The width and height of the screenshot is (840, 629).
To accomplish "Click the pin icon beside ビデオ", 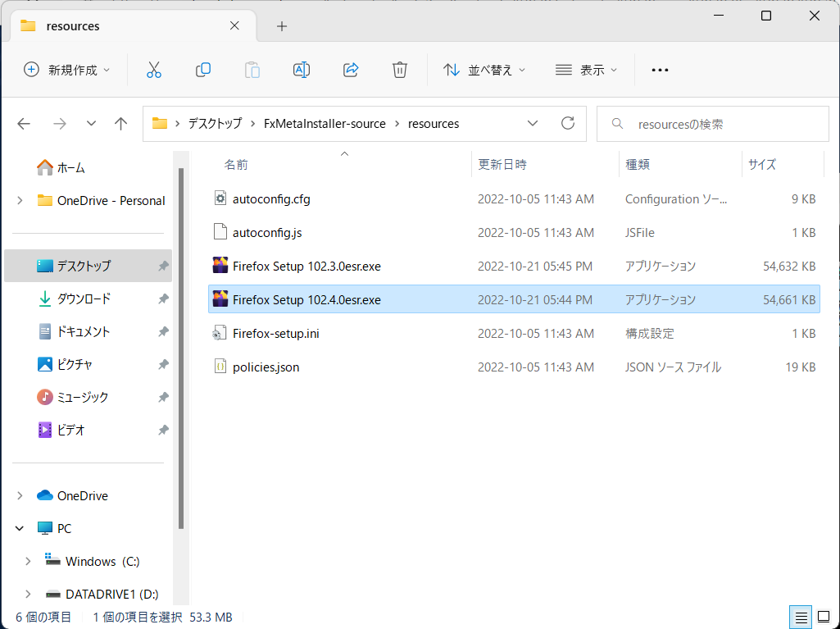I will click(163, 430).
